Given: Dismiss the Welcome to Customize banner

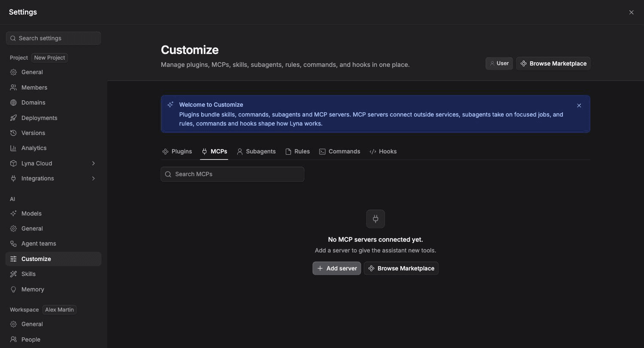Looking at the screenshot, I should pyautogui.click(x=579, y=105).
